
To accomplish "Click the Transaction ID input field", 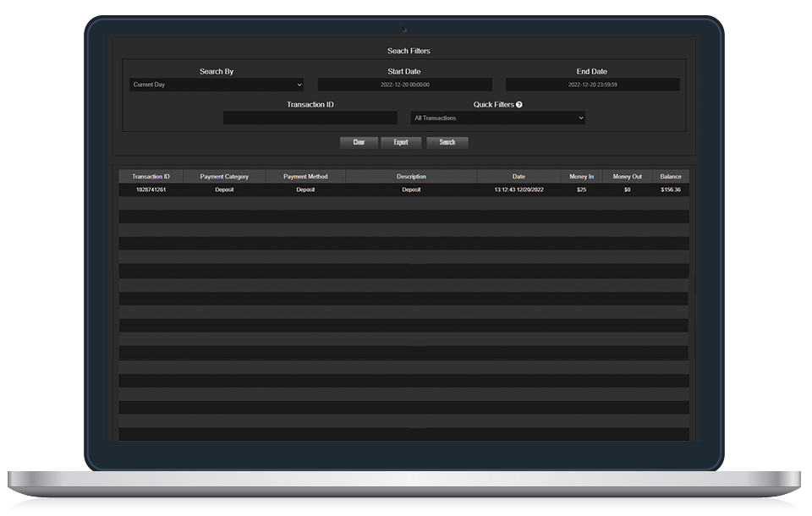I will click(310, 118).
